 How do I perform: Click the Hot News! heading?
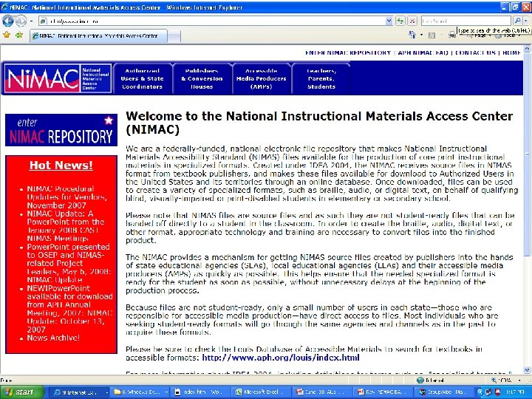pyautogui.click(x=61, y=166)
